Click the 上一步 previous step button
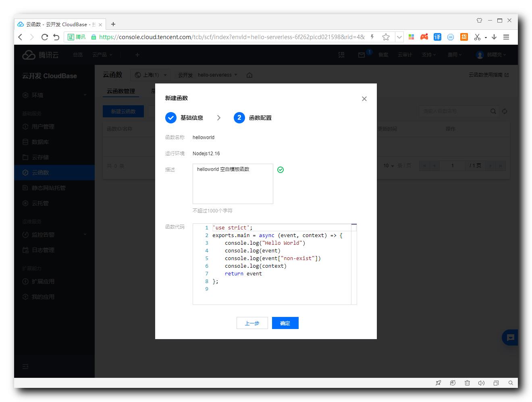 pyautogui.click(x=252, y=323)
